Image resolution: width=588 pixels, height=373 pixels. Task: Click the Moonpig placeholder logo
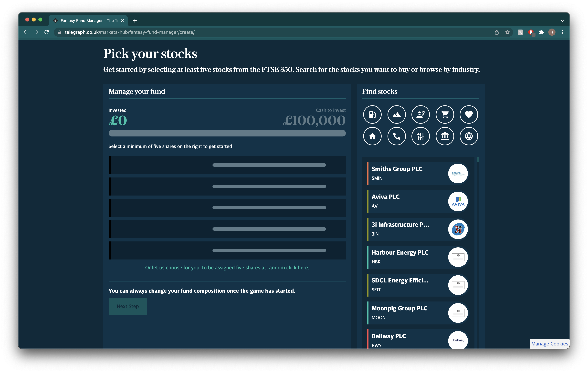tap(458, 313)
